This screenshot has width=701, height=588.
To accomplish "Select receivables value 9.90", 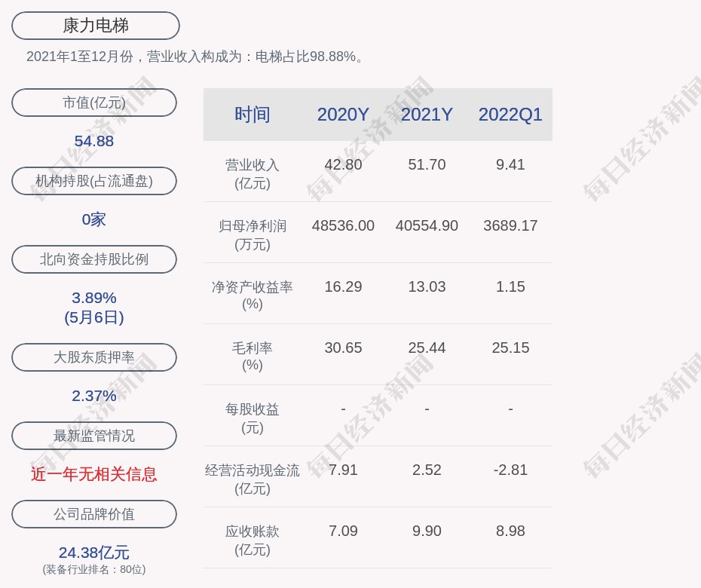I will coord(427,531).
